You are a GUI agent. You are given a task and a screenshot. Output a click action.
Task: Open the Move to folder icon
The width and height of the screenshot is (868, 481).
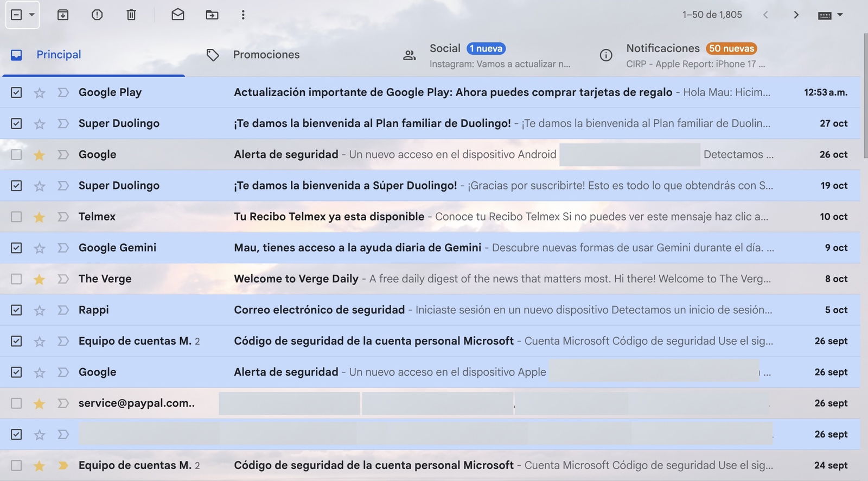212,15
